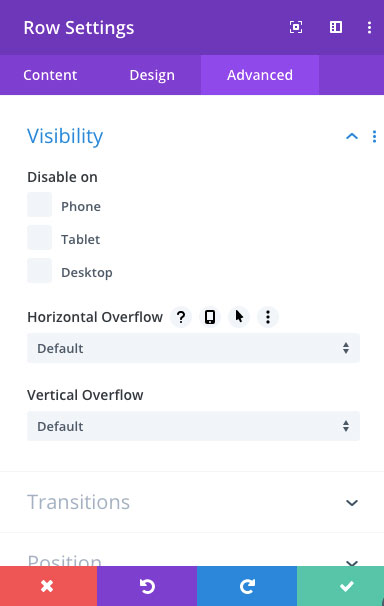Click the responsive phone icon
The height and width of the screenshot is (606, 384).
pyautogui.click(x=210, y=317)
